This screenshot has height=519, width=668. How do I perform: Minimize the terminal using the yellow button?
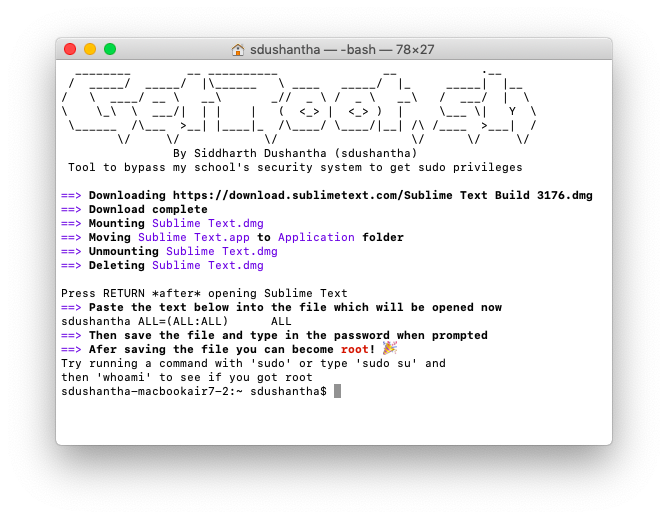tap(90, 49)
